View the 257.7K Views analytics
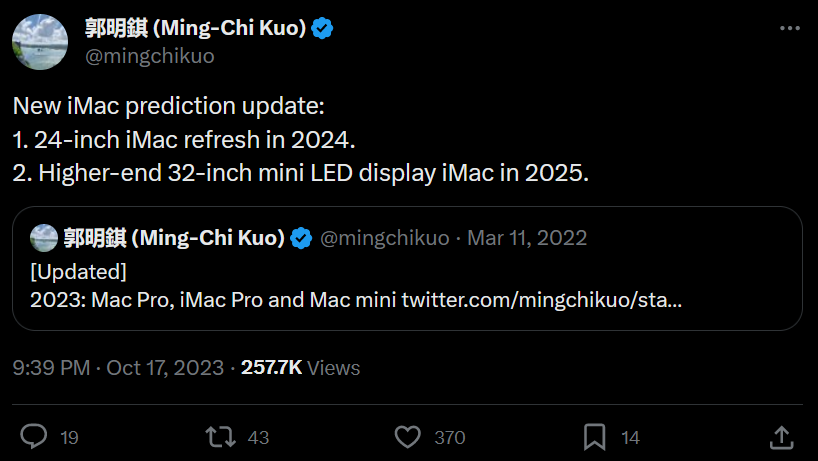Viewport: 818px width, 461px height. click(300, 367)
